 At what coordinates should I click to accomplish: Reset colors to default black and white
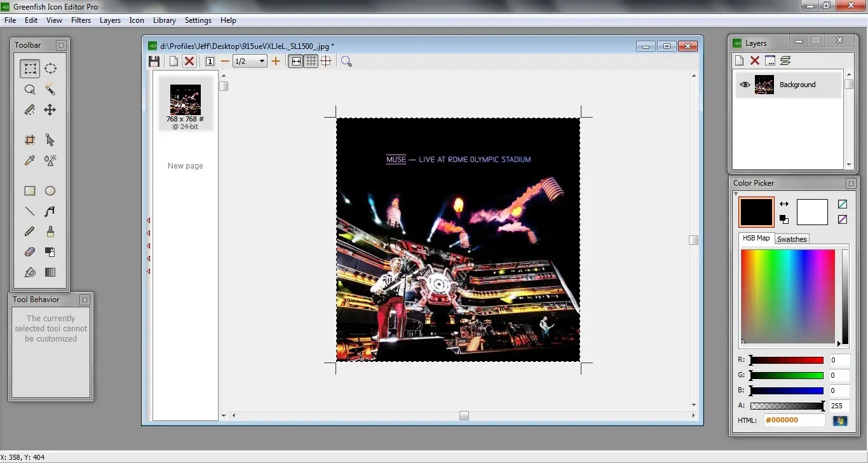(x=784, y=219)
